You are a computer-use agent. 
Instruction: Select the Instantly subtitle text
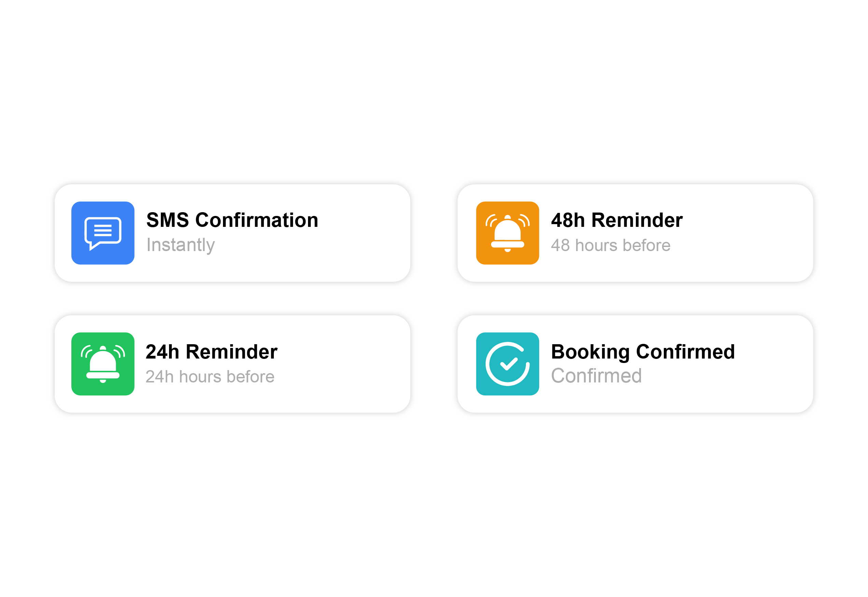181,245
